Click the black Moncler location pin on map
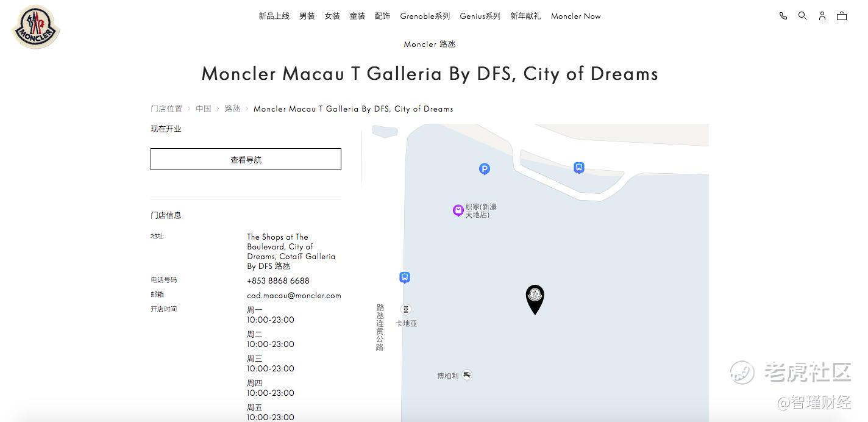 [x=535, y=299]
